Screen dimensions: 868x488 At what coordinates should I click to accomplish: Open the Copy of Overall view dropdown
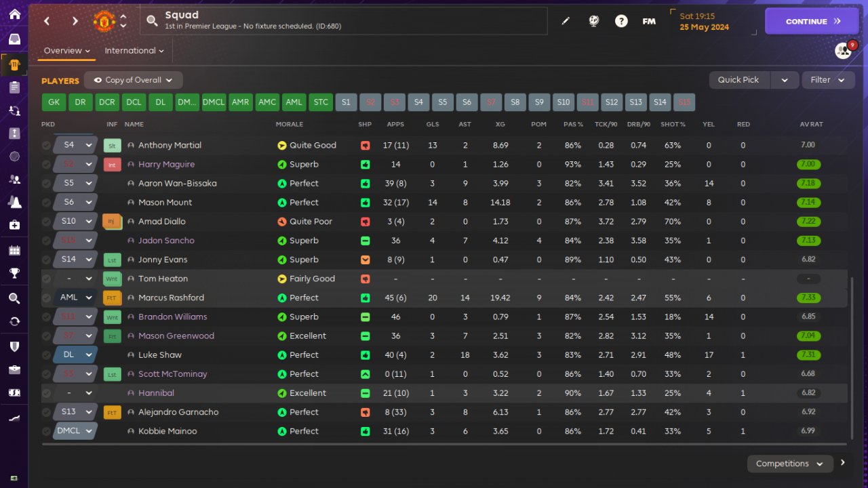coord(134,80)
